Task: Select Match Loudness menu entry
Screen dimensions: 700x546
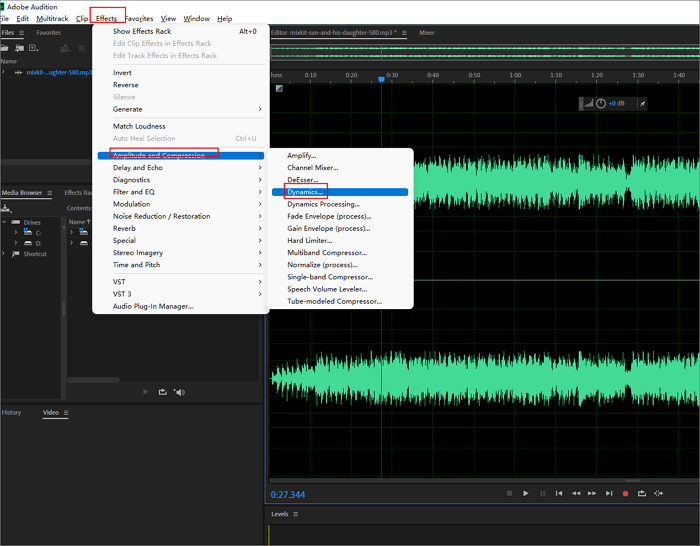Action: point(180,126)
